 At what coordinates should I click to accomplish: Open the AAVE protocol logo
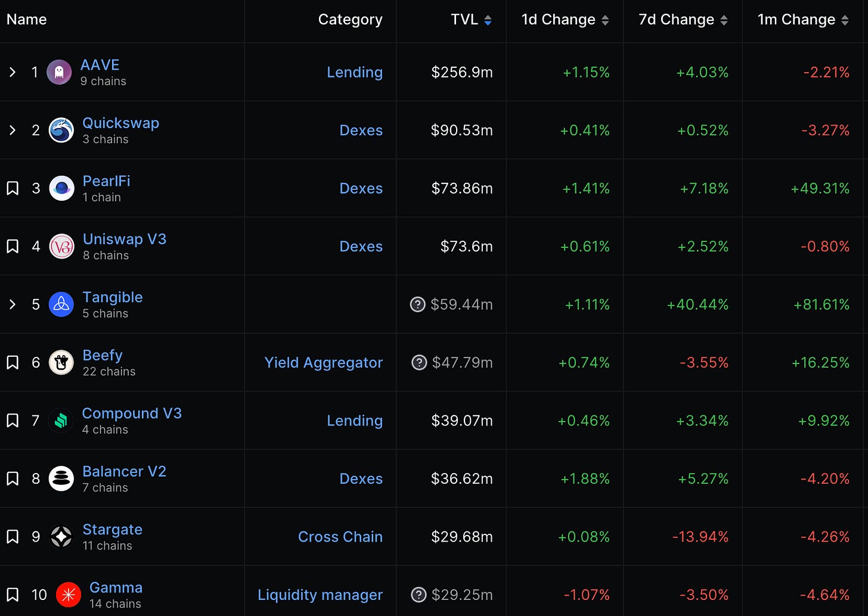click(59, 72)
